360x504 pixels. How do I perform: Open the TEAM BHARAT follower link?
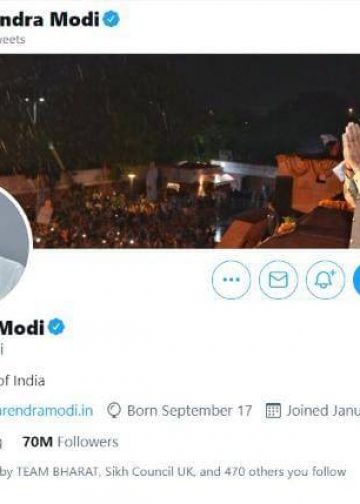click(57, 472)
